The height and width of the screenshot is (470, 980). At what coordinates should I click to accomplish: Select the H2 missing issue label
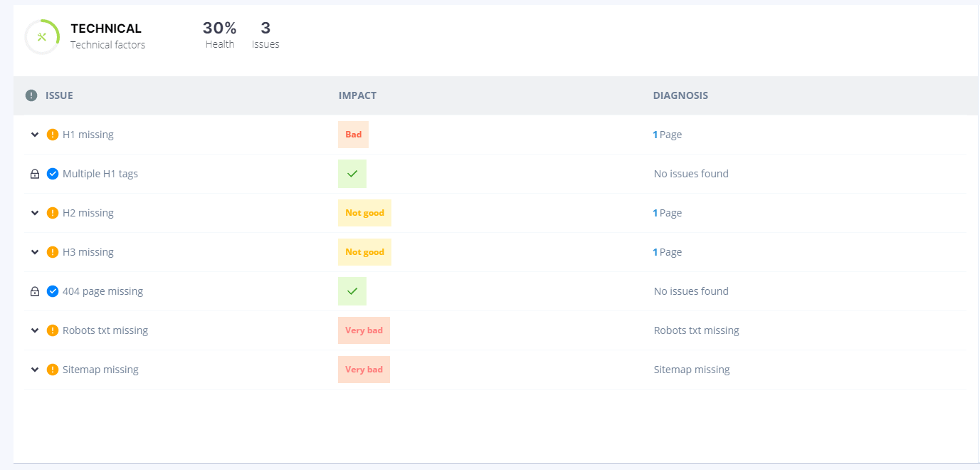coord(88,213)
